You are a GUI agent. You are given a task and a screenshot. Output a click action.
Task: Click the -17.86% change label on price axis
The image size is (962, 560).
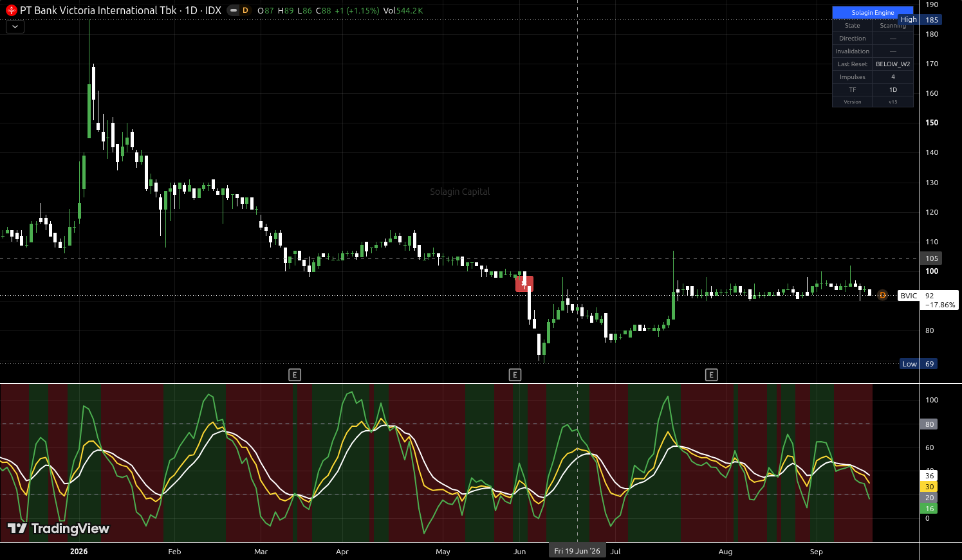pyautogui.click(x=940, y=305)
